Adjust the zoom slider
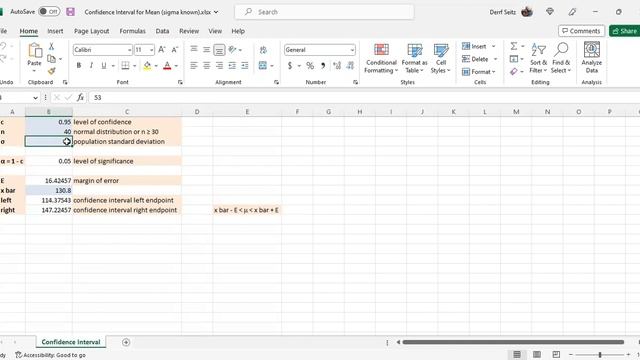 coord(600,355)
